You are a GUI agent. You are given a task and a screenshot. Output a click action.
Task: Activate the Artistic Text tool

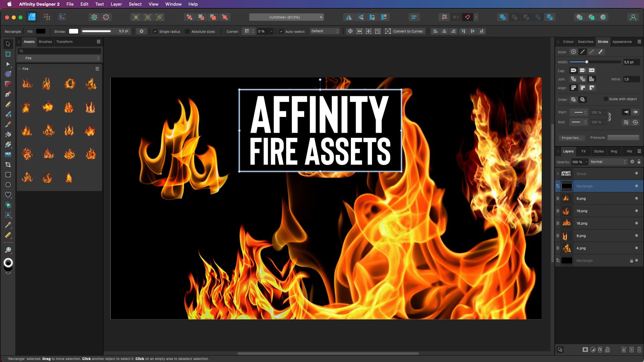pos(8,215)
